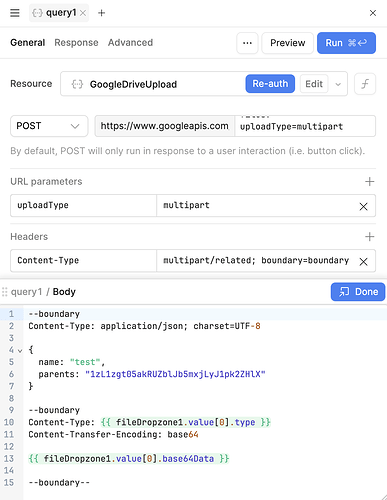Click query1 in the Body breadcrumb
The width and height of the screenshot is (387, 500).
pos(27,292)
